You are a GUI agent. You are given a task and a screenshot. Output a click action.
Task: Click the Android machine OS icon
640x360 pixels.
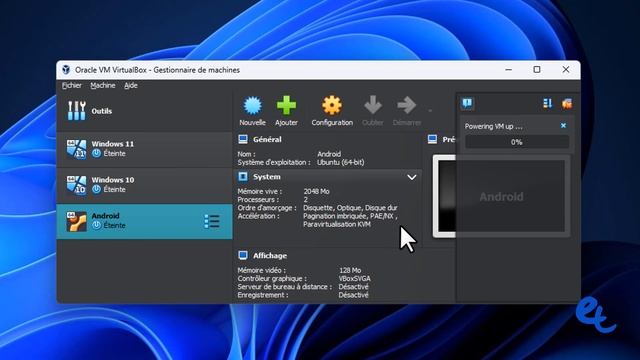(76, 221)
